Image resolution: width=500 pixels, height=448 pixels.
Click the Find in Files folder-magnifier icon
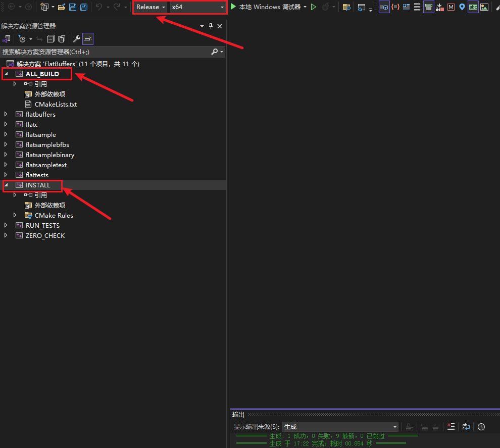(x=346, y=7)
